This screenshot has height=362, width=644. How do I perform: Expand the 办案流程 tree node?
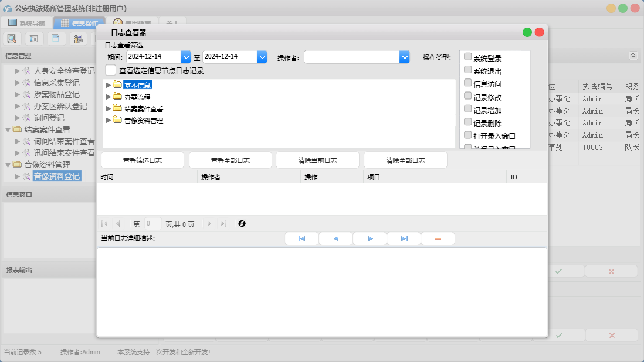pos(108,97)
